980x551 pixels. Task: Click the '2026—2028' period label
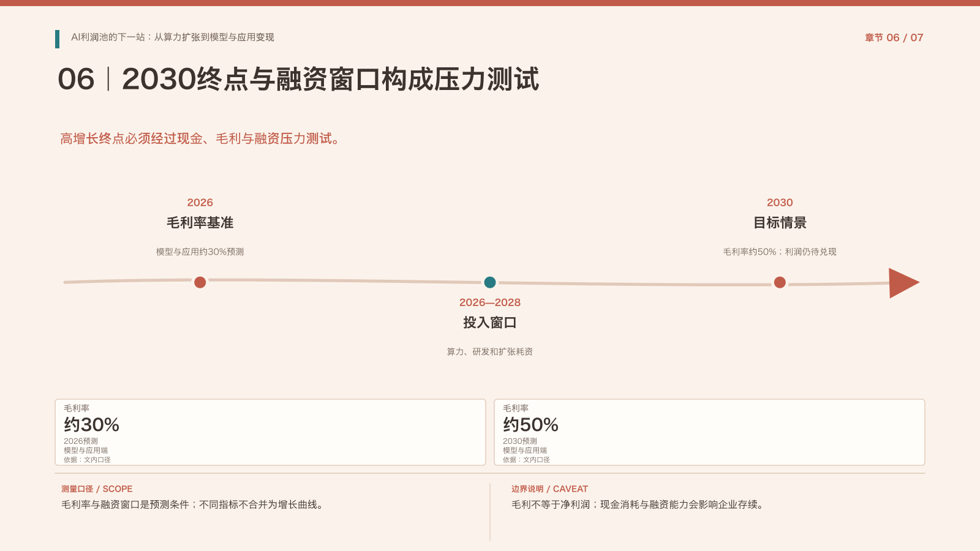tap(490, 302)
